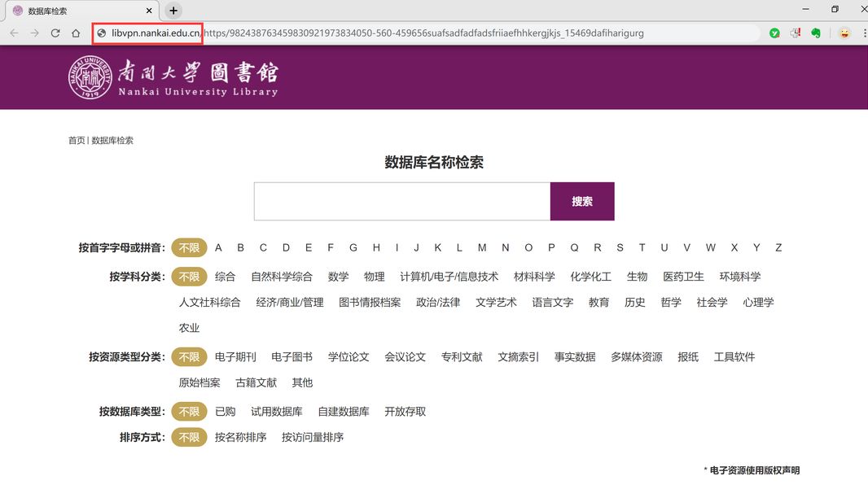Filter databases by letter M
Viewport: 868px width, 489px height.
pyautogui.click(x=482, y=247)
